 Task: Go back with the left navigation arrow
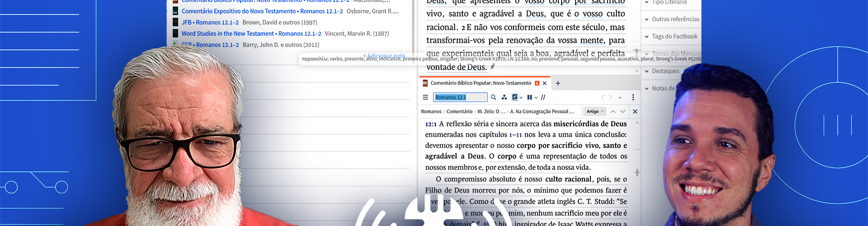coord(602,97)
